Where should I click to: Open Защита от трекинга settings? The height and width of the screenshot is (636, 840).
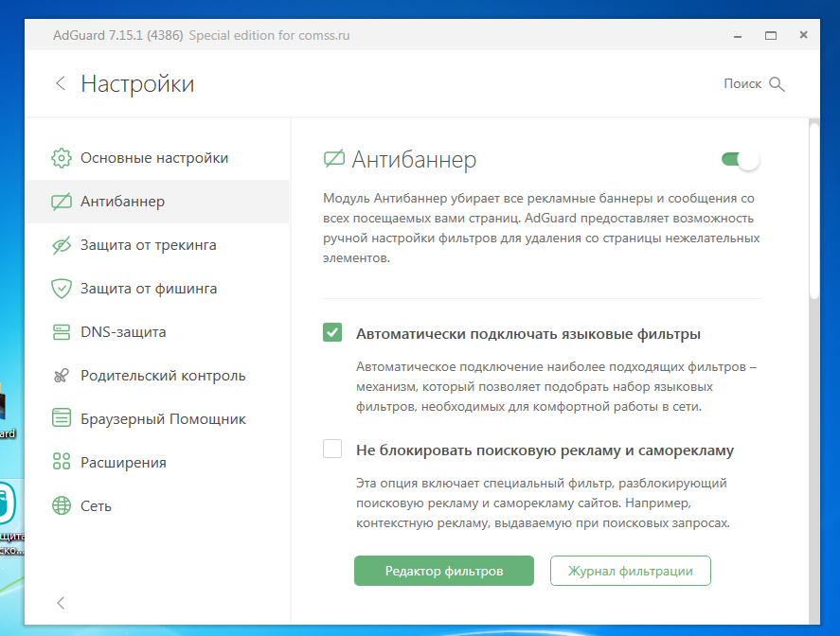157,245
